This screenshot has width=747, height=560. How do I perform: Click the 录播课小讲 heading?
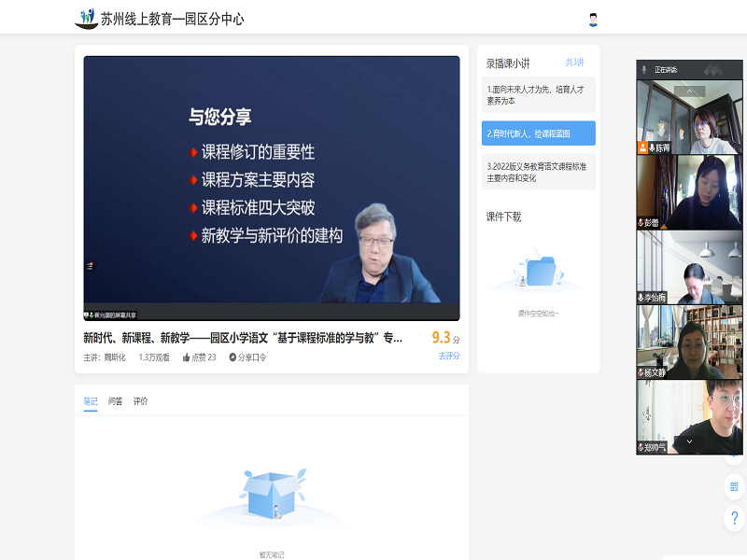click(508, 63)
